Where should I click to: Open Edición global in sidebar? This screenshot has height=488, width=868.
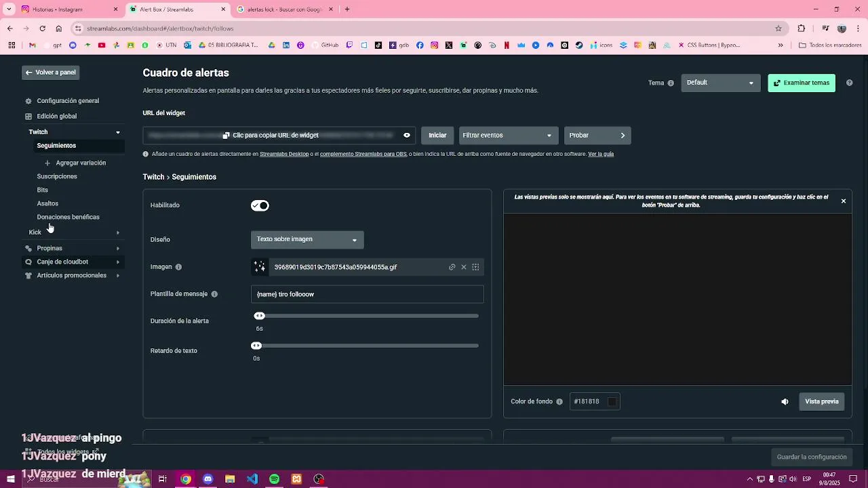56,117
